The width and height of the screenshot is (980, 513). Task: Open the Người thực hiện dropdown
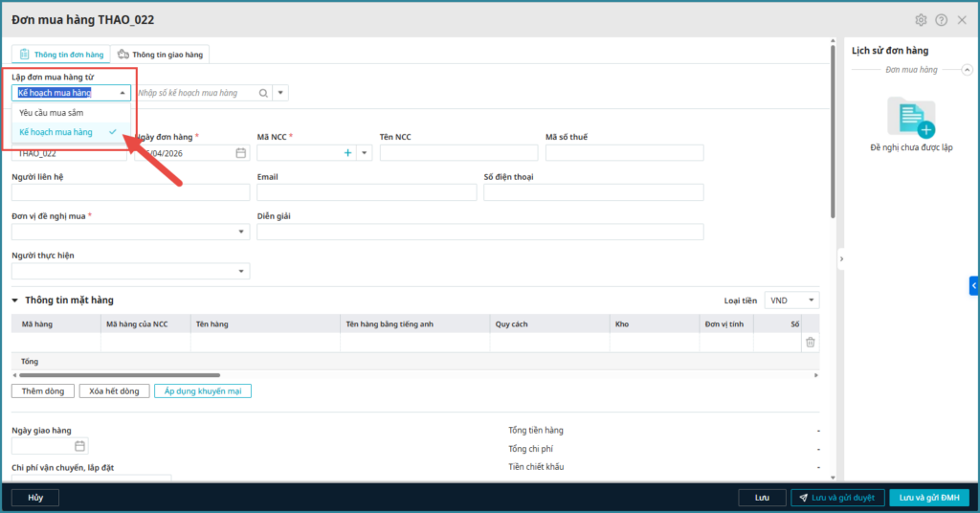pyautogui.click(x=241, y=272)
